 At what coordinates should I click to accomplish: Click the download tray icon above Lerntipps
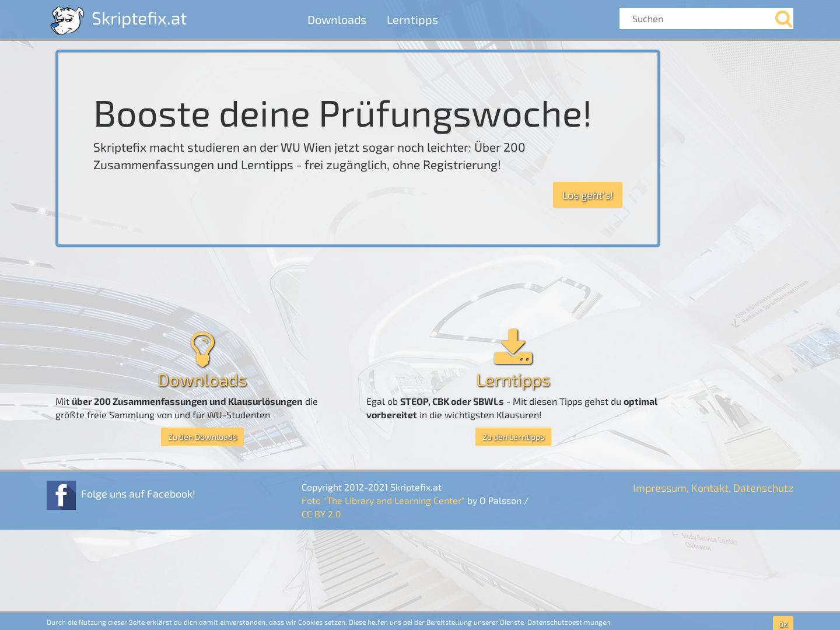point(513,346)
